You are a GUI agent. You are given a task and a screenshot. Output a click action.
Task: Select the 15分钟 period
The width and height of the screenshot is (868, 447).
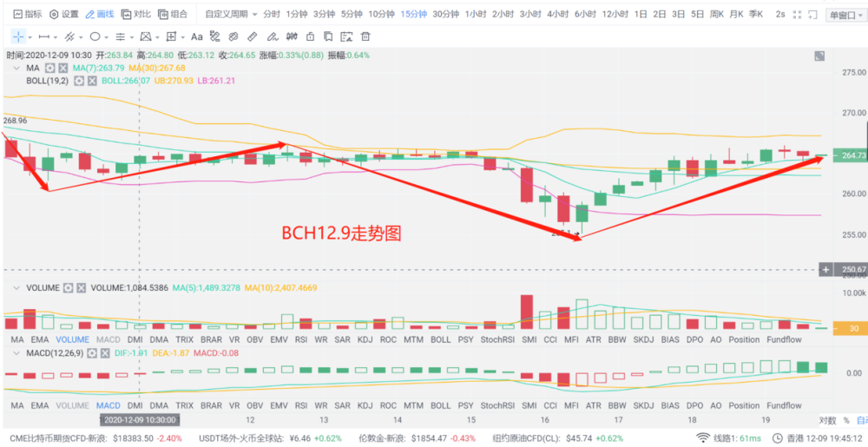[414, 14]
